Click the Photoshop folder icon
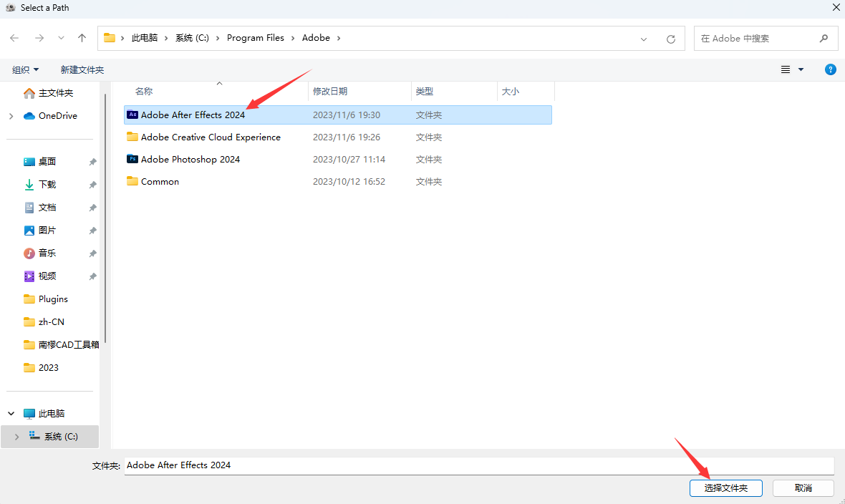The height and width of the screenshot is (504, 845). tap(132, 158)
